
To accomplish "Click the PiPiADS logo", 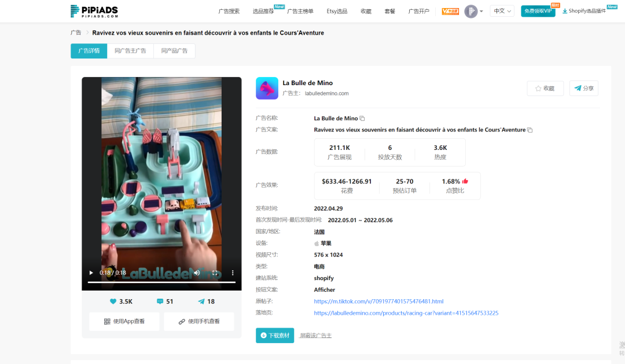I will click(94, 11).
